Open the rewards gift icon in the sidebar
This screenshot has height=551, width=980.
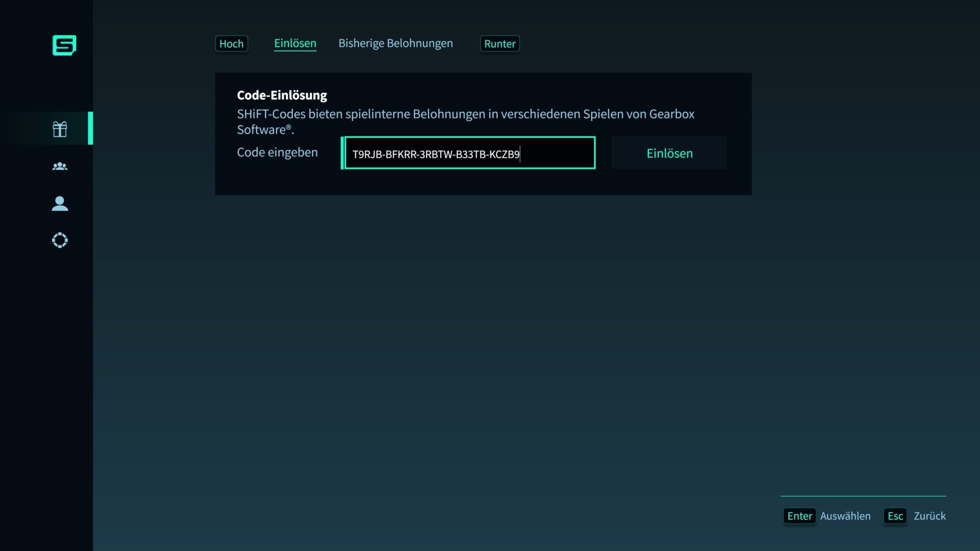click(x=60, y=129)
